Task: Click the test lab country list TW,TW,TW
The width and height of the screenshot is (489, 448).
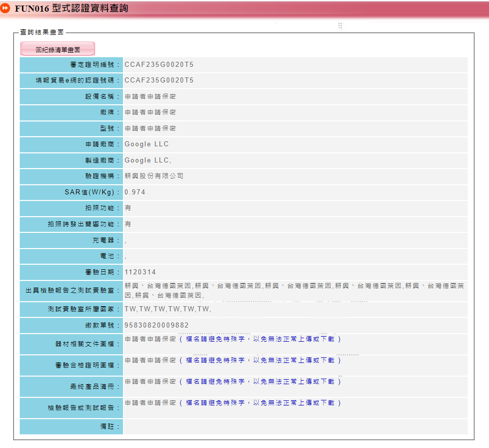Action: [x=168, y=309]
